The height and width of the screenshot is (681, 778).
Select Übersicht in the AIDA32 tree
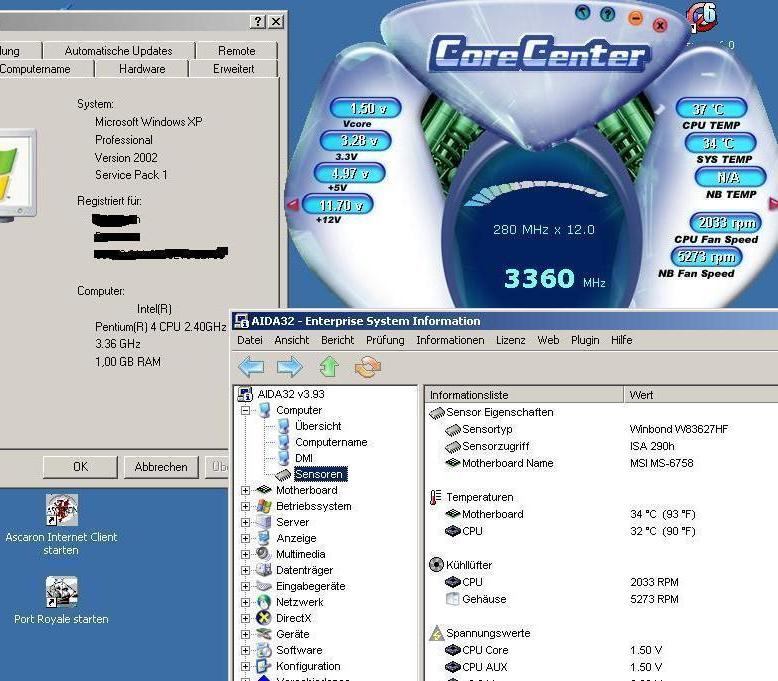[x=318, y=426]
